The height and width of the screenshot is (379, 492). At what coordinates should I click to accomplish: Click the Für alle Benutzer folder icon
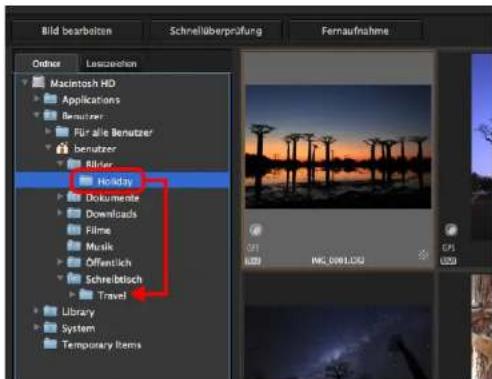pyautogui.click(x=62, y=132)
